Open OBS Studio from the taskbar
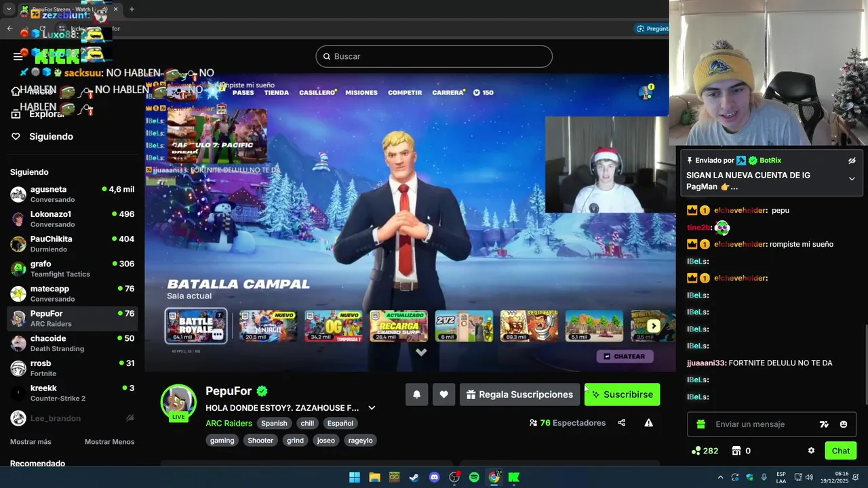Viewport: 868px width, 488px height. (x=454, y=477)
